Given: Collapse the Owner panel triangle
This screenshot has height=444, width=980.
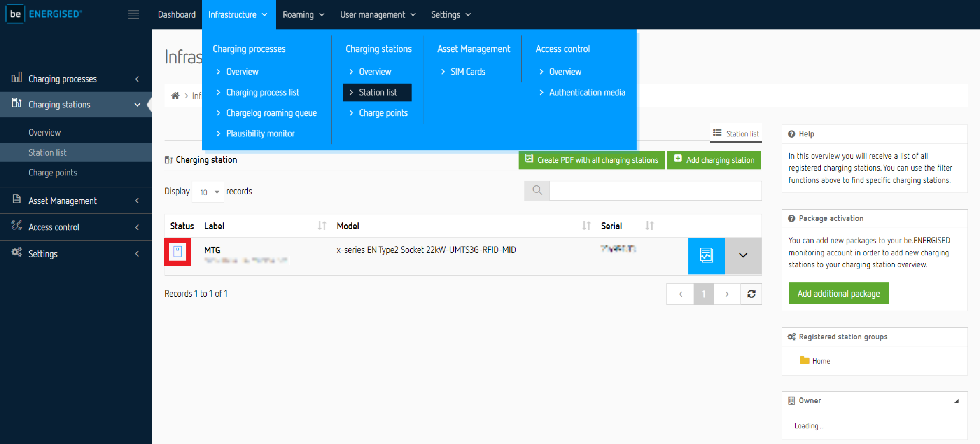Looking at the screenshot, I should pos(957,401).
